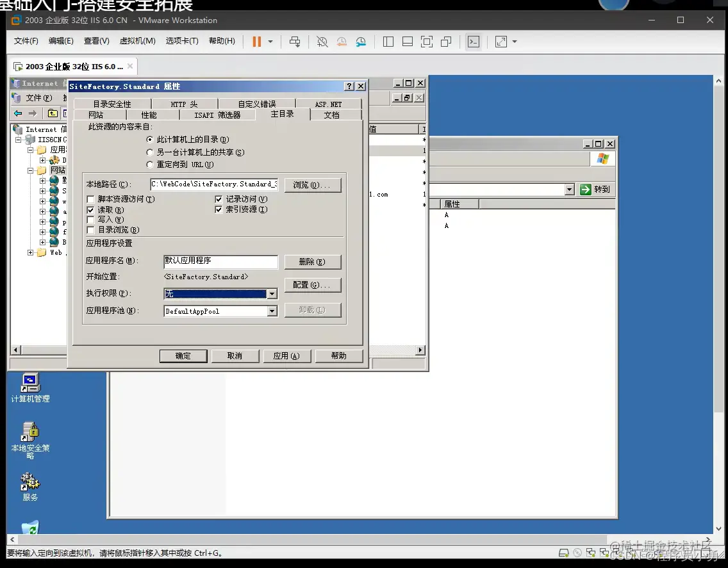
Task: Expand the site S tree node
Action: [x=42, y=191]
